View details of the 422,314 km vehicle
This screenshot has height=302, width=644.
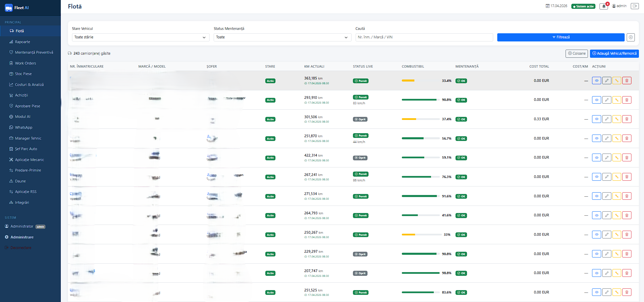596,158
